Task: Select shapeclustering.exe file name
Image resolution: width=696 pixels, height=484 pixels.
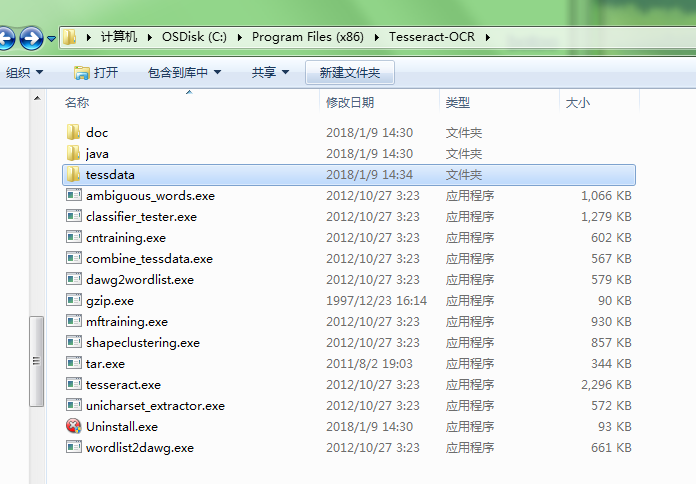Action: tap(143, 343)
